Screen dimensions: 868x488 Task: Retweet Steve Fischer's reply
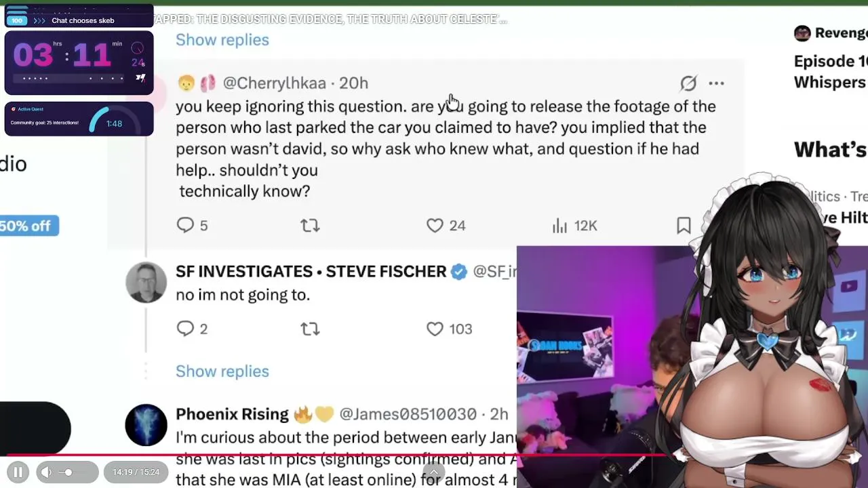click(310, 329)
